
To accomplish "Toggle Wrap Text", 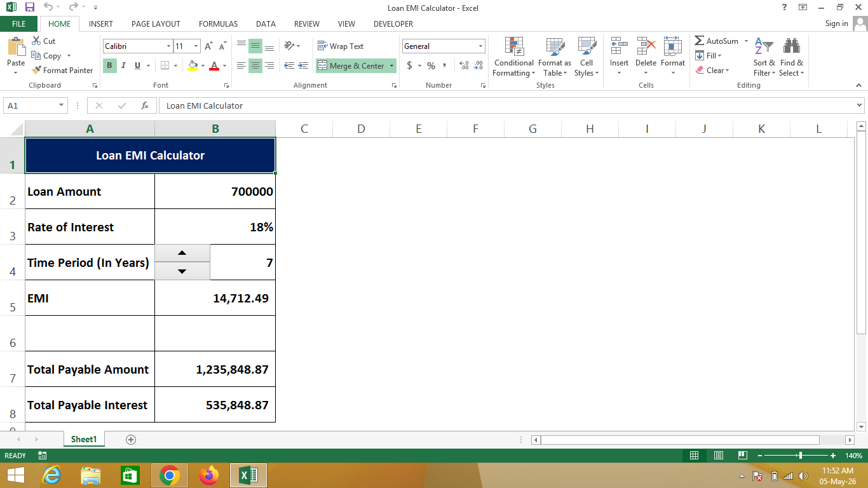I will (x=340, y=46).
